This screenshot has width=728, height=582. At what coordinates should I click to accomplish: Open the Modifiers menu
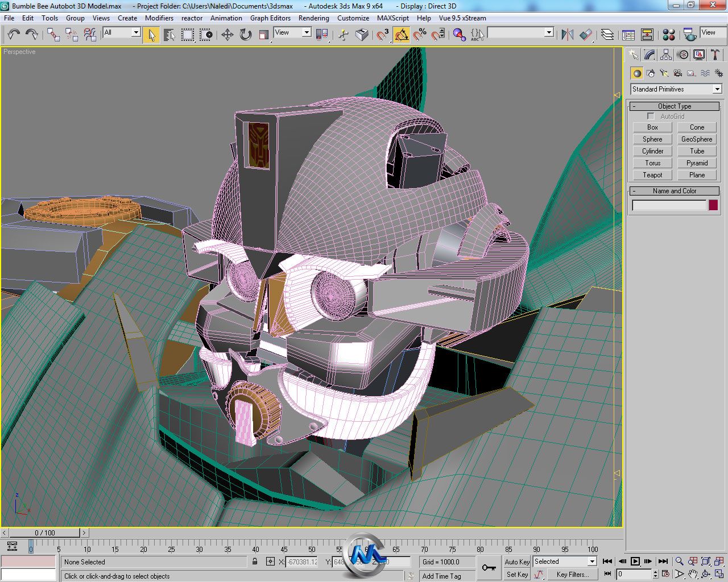click(x=159, y=18)
